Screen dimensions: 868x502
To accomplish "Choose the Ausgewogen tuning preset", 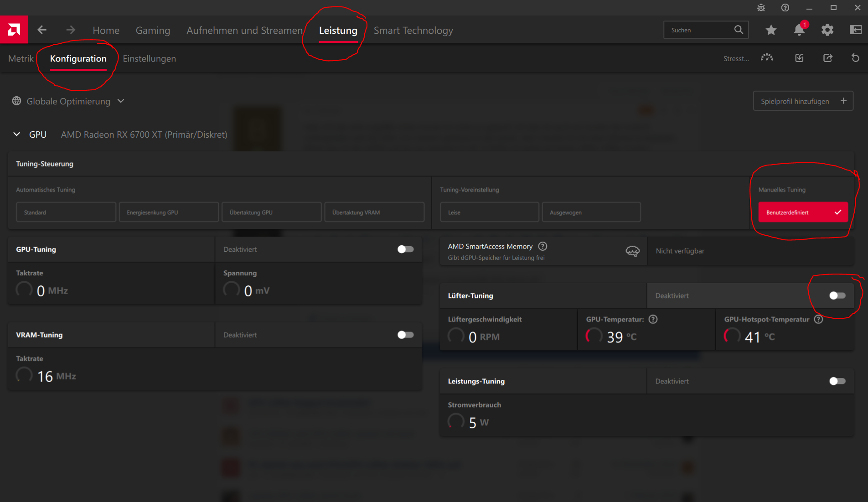I will 591,212.
